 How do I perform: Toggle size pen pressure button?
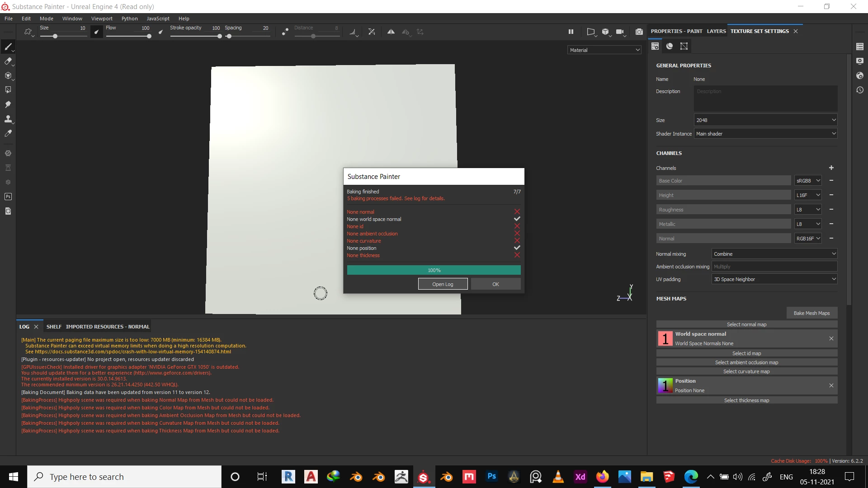[96, 32]
